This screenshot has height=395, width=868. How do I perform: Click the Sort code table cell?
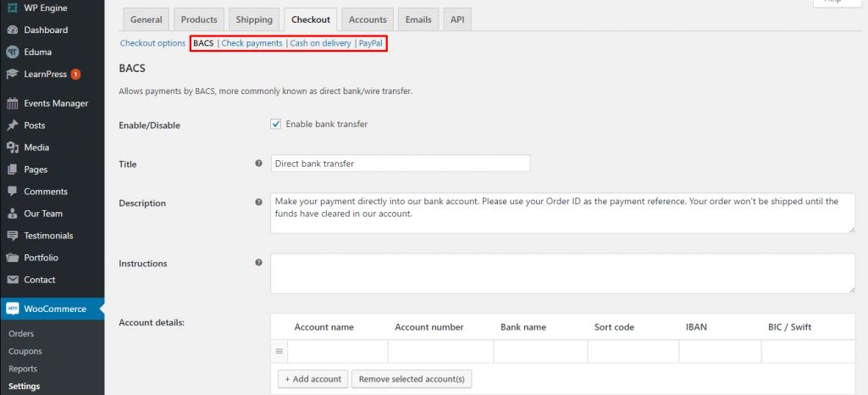pos(633,351)
